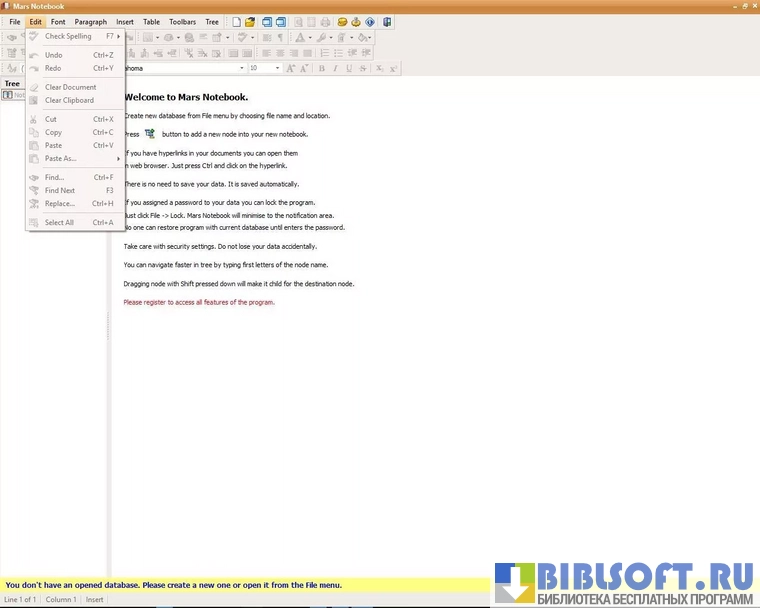
Task: Open the Paragraph menu
Action: click(90, 21)
